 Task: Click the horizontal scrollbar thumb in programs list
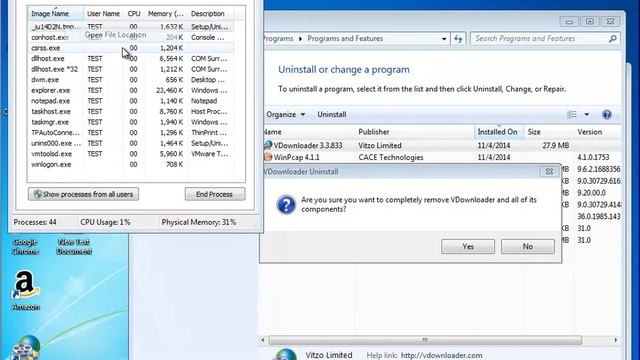425,340
